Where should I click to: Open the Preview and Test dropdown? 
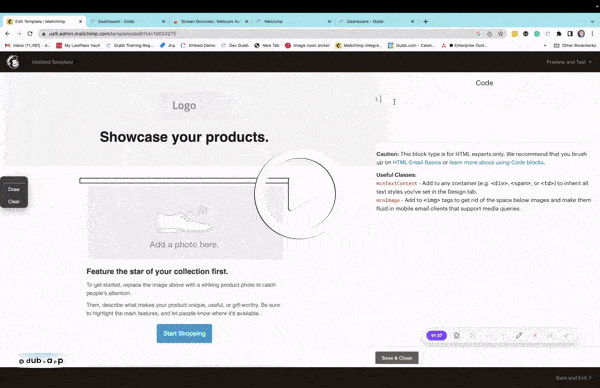[569, 62]
